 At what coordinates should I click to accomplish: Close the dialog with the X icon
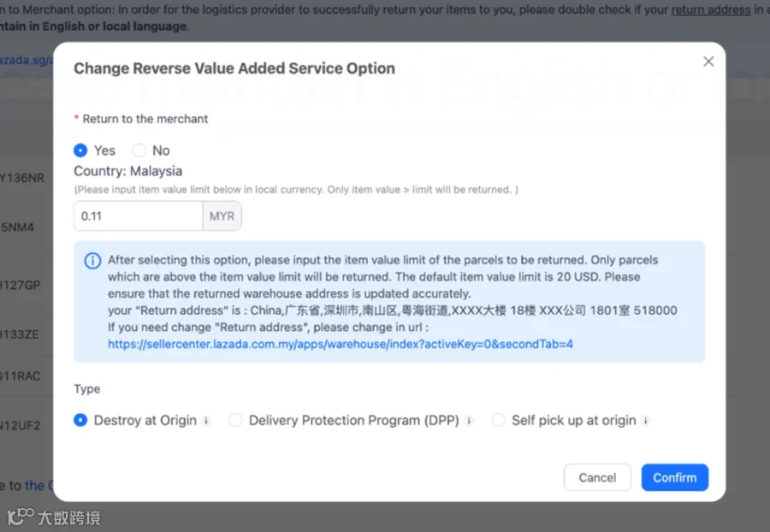(x=708, y=62)
